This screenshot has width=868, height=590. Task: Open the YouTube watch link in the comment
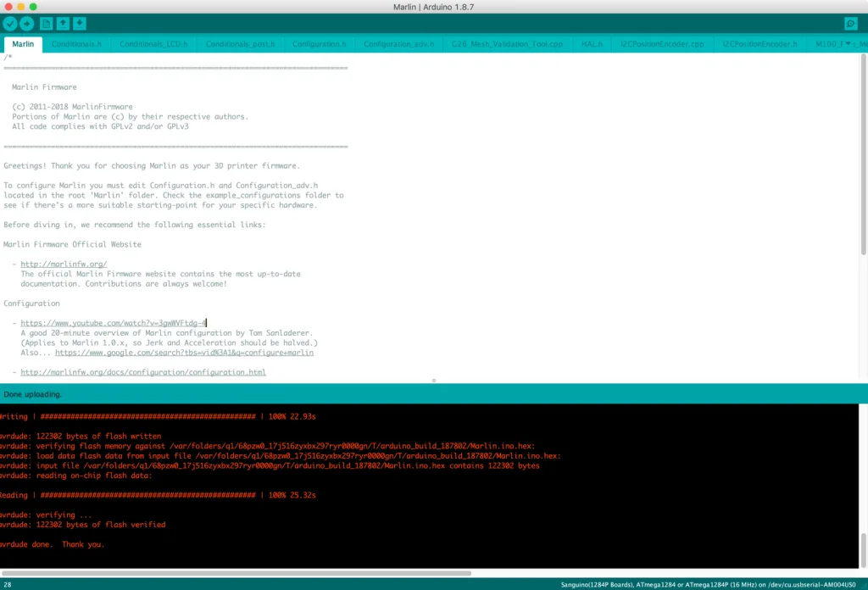tap(114, 323)
